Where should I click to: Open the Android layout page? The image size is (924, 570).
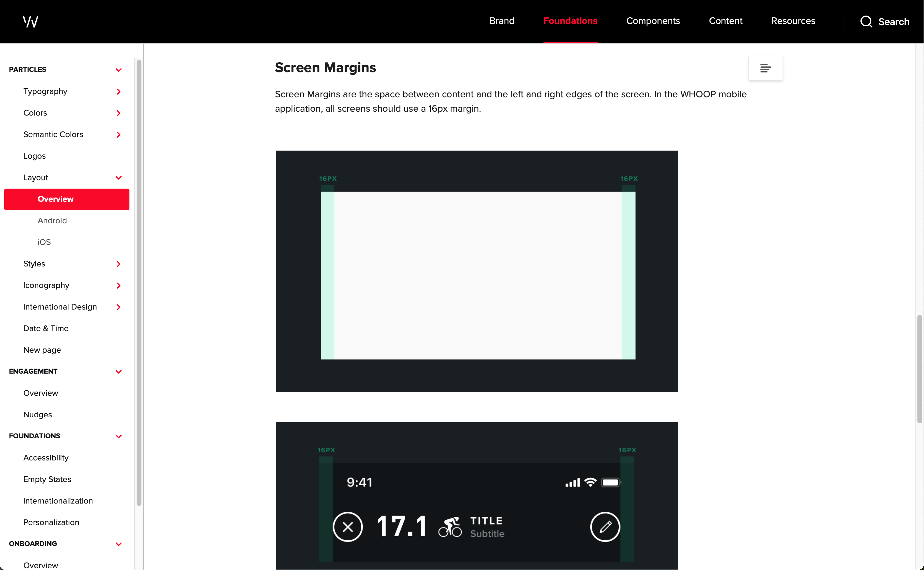coord(52,221)
